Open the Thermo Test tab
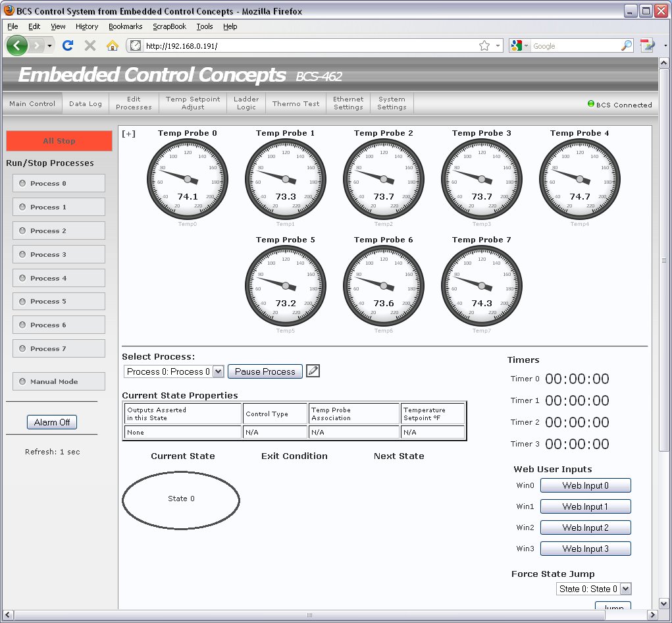This screenshot has height=623, width=672. 296,103
